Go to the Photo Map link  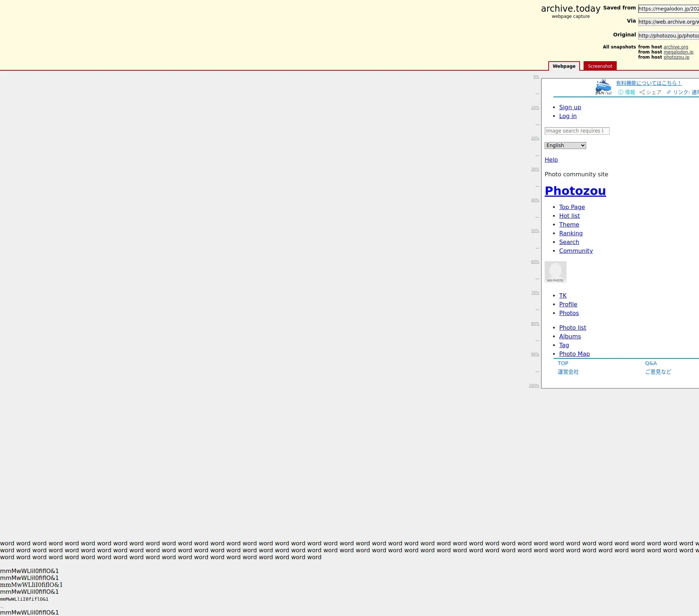click(x=574, y=354)
